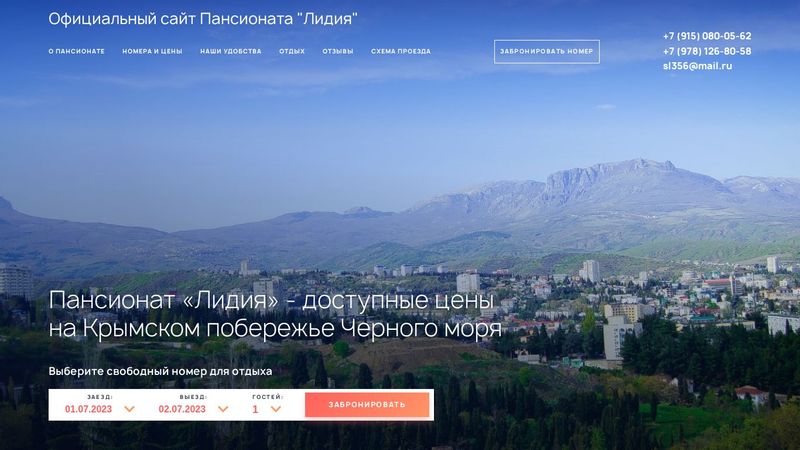Click the sl356@mail.ru email link
Viewport: 800px width, 450px height.
(x=697, y=66)
